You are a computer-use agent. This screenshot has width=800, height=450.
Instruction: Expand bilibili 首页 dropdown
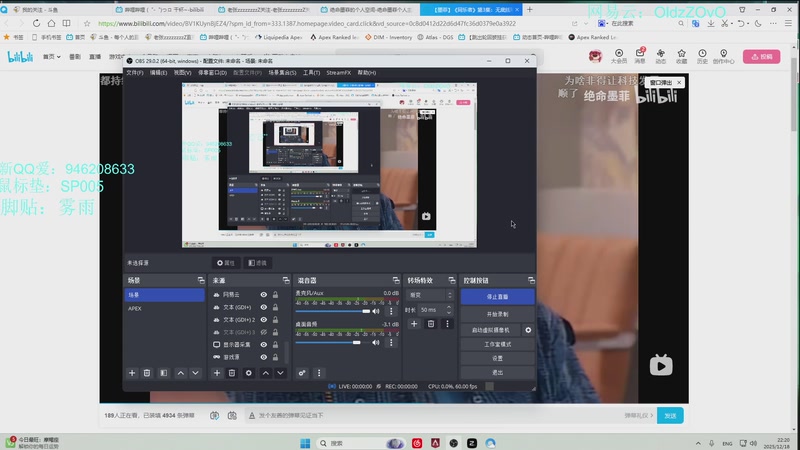point(52,57)
